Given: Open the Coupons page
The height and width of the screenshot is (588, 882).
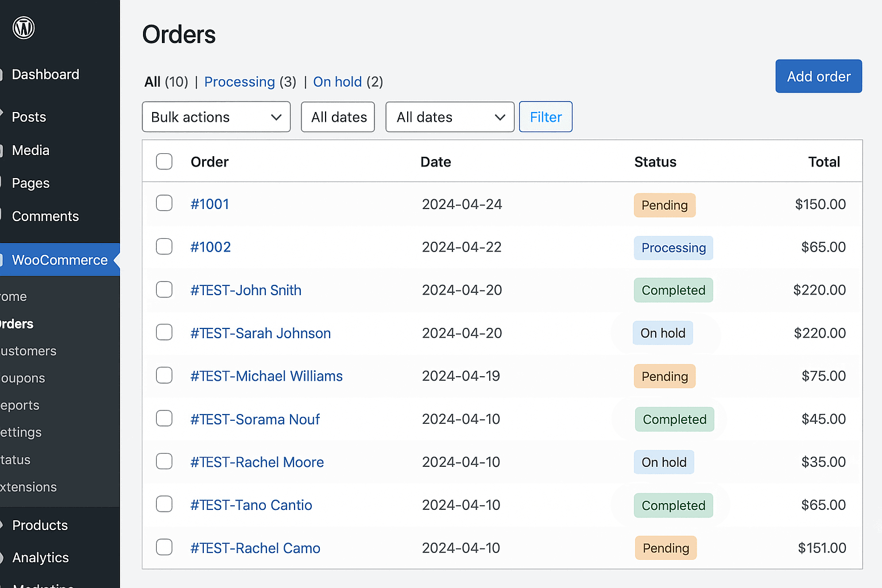Looking at the screenshot, I should (x=22, y=378).
